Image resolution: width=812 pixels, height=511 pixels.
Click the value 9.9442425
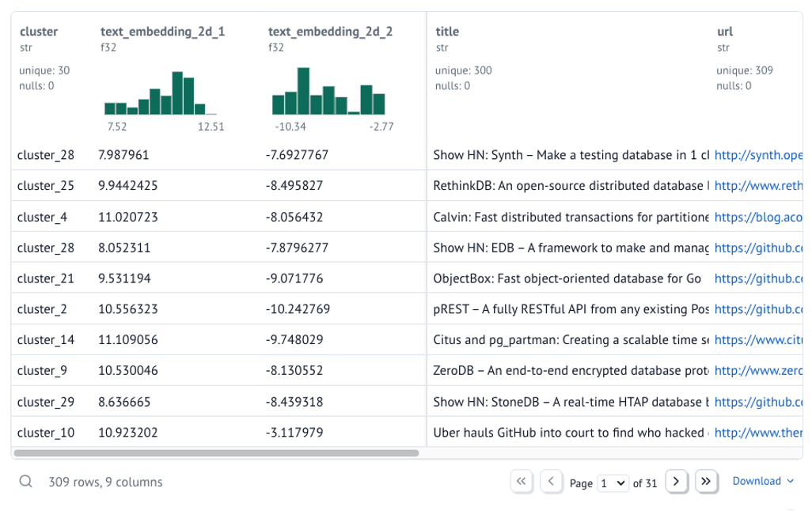point(128,186)
